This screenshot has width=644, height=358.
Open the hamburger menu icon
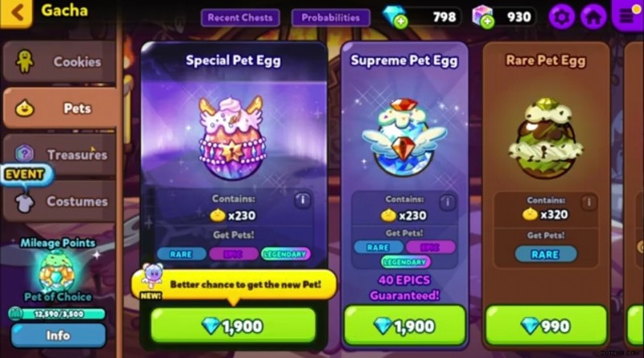[627, 15]
